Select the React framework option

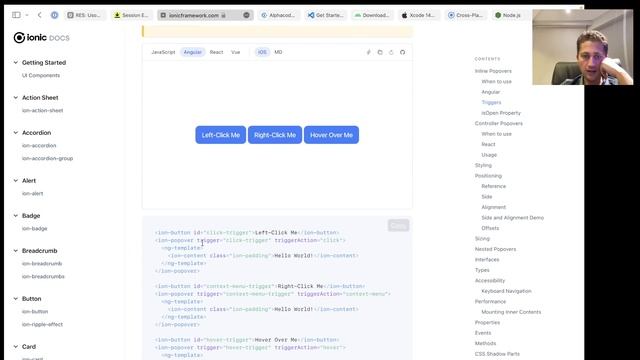pyautogui.click(x=216, y=52)
